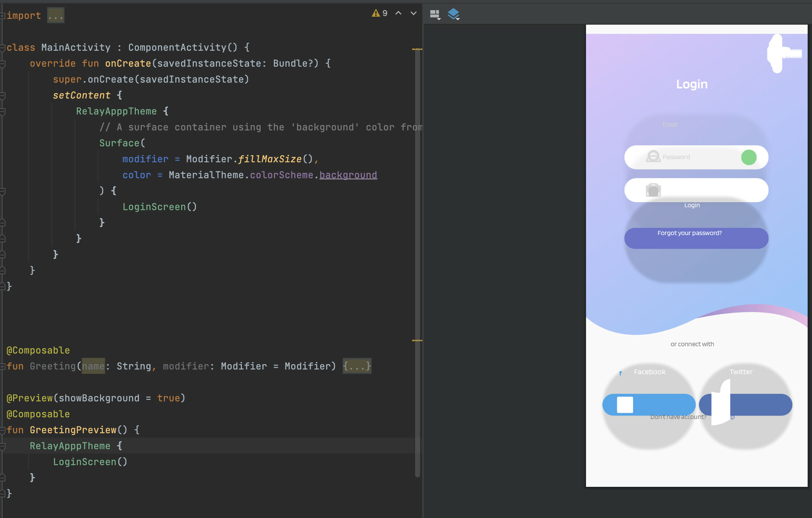Screen dimensions: 812x518
Task: Click the warning triangle inspection icon
Action: click(376, 13)
